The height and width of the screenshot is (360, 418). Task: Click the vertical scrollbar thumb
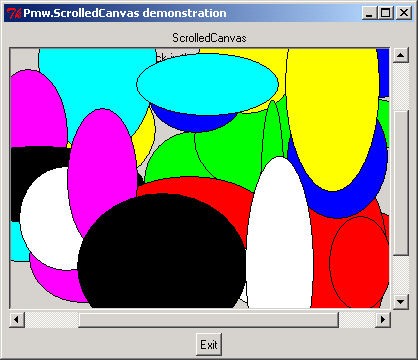pyautogui.click(x=401, y=183)
